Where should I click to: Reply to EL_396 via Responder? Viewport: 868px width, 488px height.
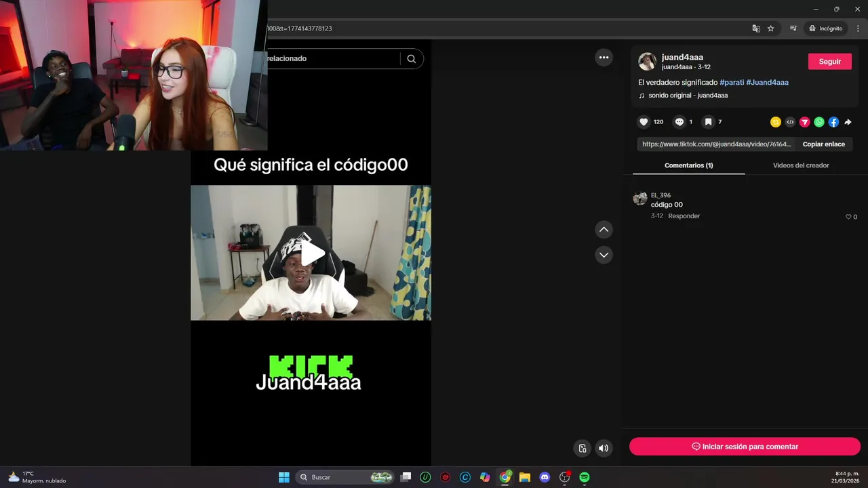click(x=684, y=216)
